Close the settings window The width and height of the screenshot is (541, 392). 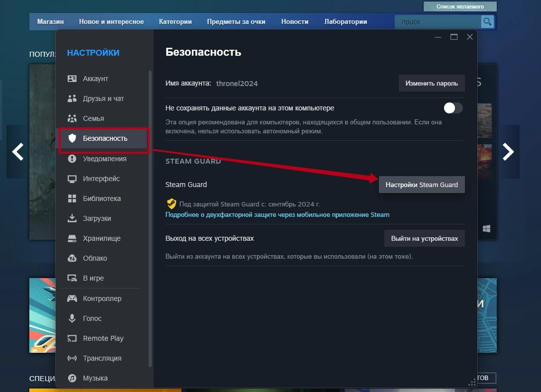(x=469, y=37)
